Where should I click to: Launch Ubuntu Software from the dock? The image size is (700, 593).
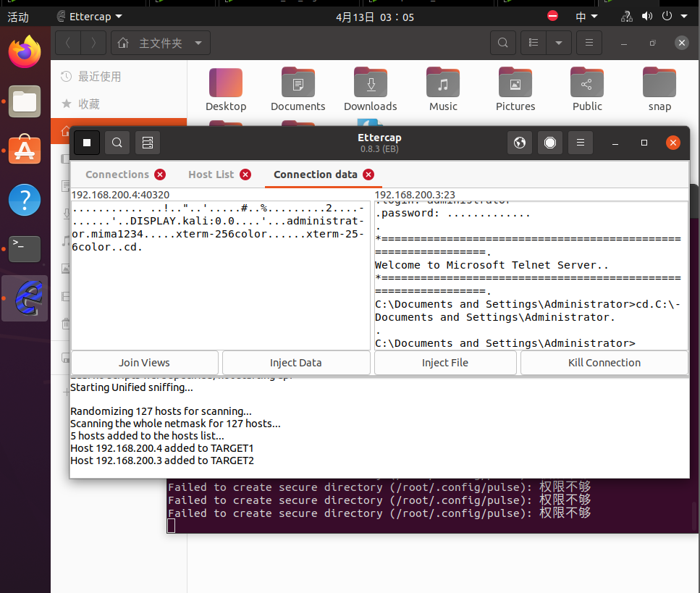pos(25,149)
